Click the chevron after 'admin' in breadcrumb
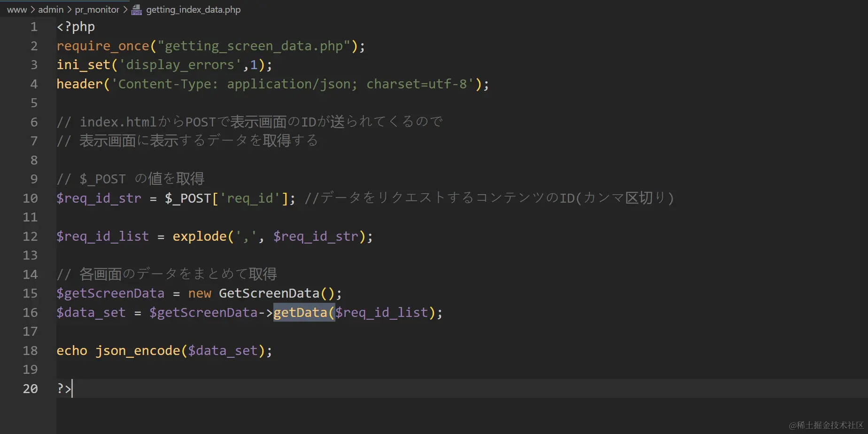 click(70, 9)
